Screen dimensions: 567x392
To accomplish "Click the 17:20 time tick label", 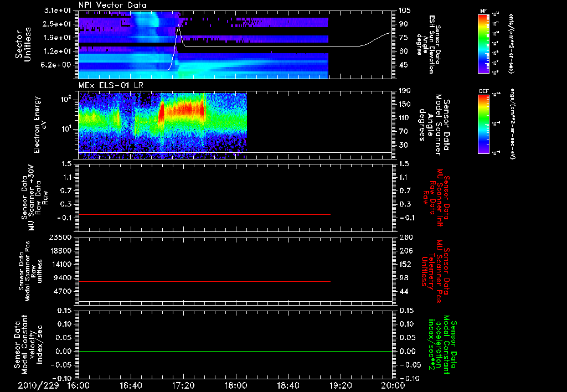I will tap(183, 385).
